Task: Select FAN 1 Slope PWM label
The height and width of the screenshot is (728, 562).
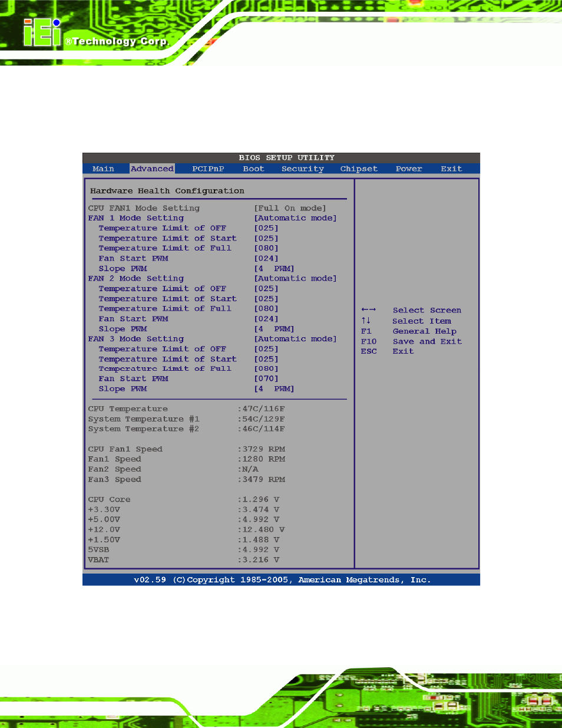Action: click(123, 269)
